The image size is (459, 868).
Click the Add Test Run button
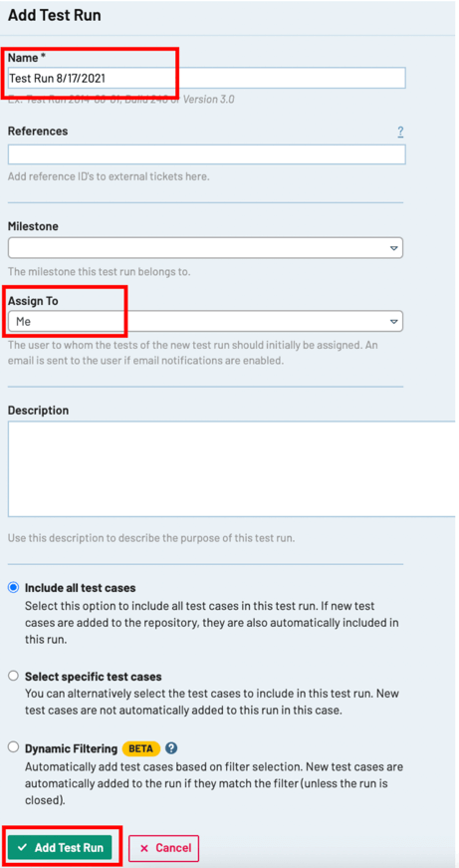tap(60, 847)
